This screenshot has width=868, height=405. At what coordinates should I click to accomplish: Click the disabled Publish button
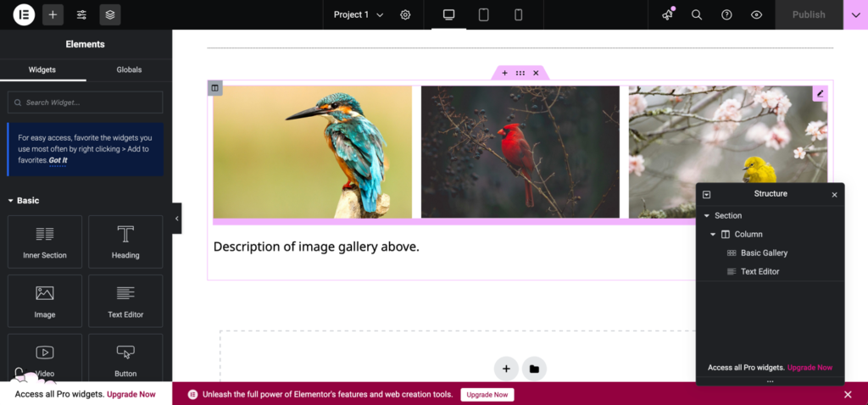[809, 15]
